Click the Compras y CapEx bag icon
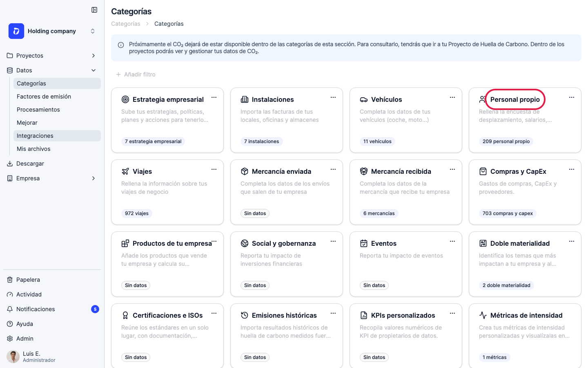This screenshot has height=368, width=588. click(483, 171)
